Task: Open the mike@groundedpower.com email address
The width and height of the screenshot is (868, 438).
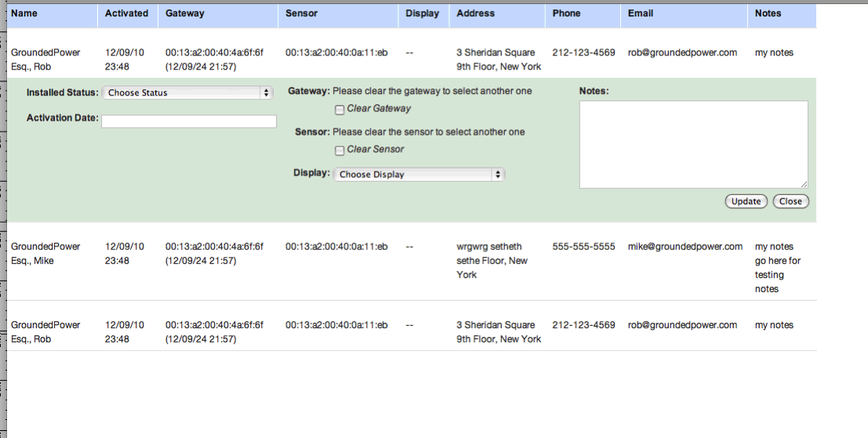Action: (685, 247)
